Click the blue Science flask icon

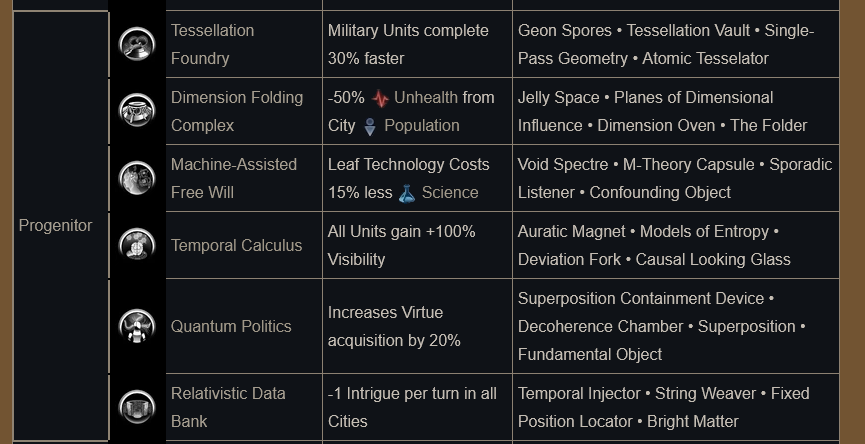point(407,194)
